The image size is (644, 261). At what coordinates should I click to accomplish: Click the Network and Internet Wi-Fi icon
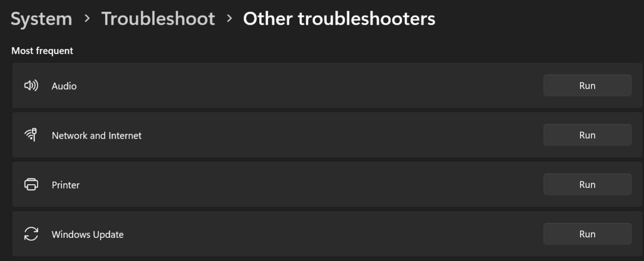pos(31,135)
